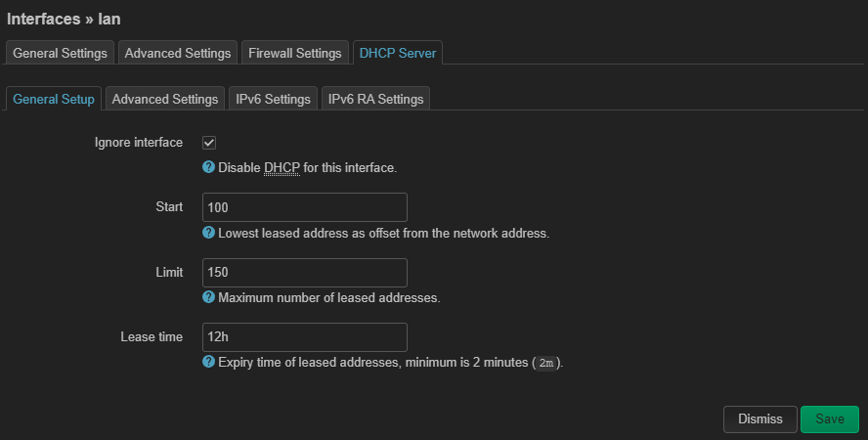
Task: Toggle the Ignore interface checkbox
Action: [209, 143]
